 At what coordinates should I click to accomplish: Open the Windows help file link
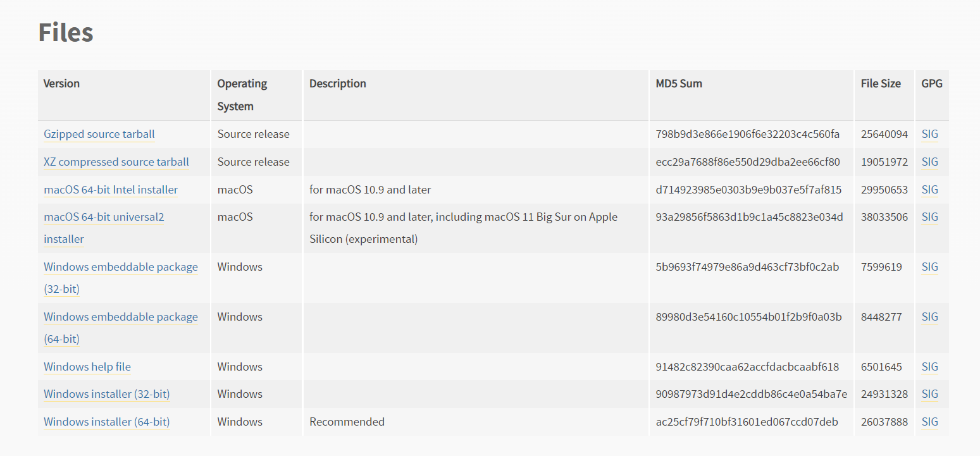click(87, 367)
